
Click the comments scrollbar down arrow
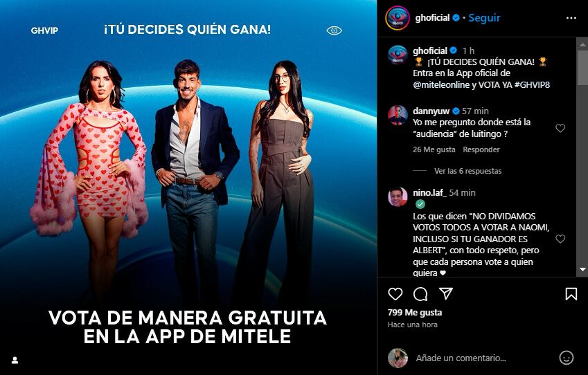pyautogui.click(x=582, y=269)
